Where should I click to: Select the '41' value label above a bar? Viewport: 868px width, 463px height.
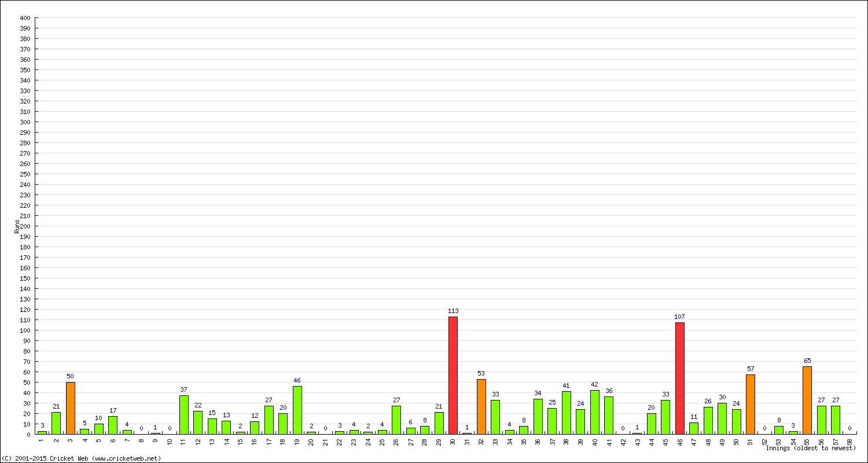[566, 386]
